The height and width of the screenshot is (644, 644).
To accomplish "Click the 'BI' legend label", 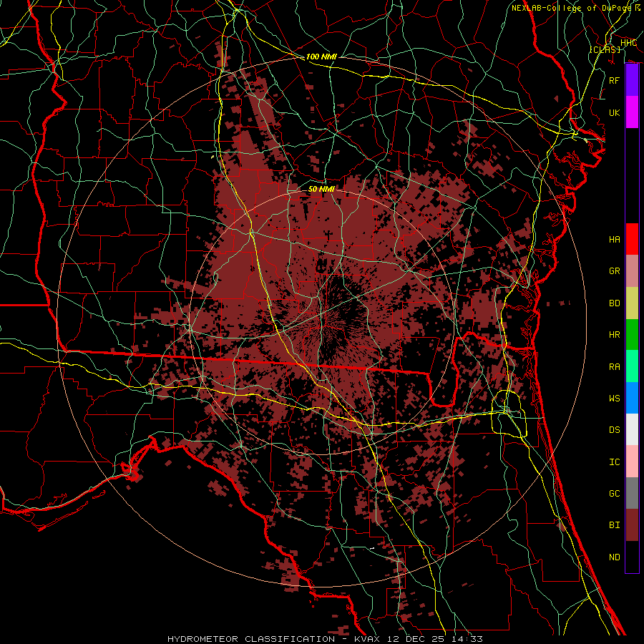I will tap(614, 525).
